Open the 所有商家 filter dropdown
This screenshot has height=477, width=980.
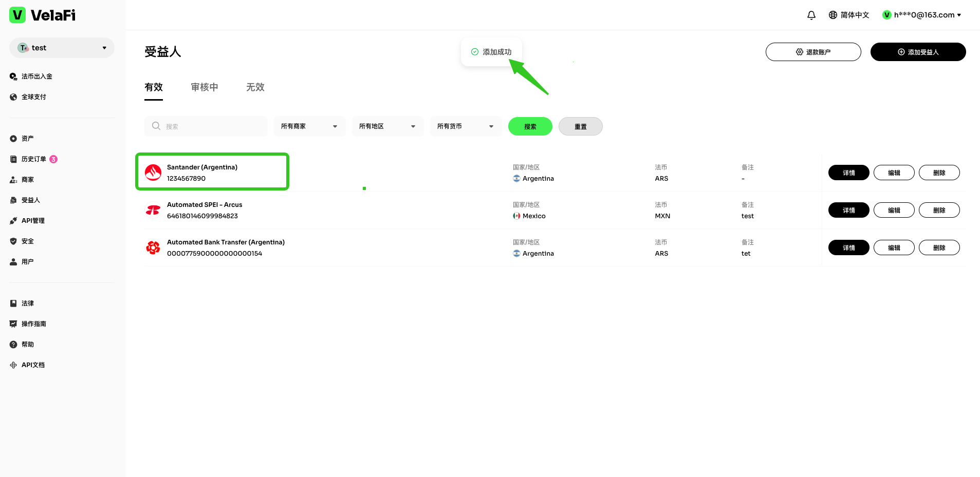(x=309, y=126)
